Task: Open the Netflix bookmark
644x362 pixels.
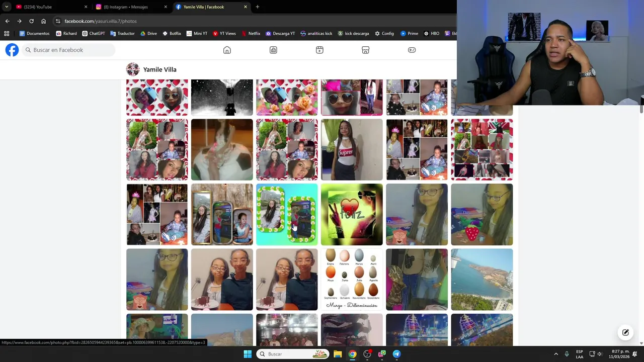Action: pos(251,34)
